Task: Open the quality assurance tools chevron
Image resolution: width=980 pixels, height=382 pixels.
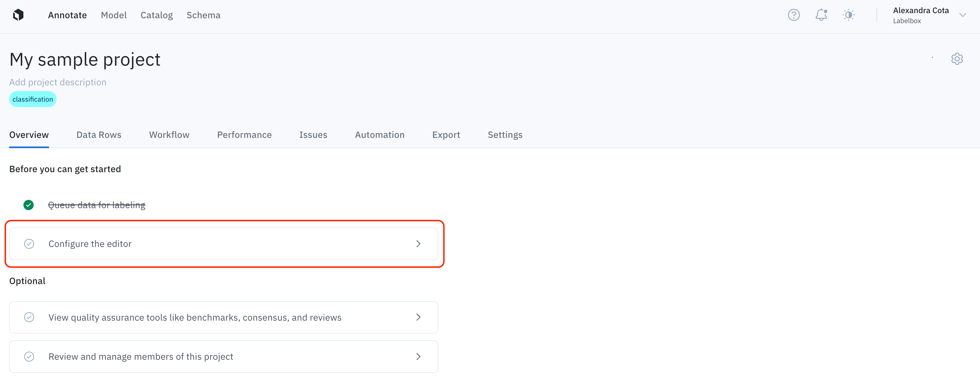Action: coord(418,317)
